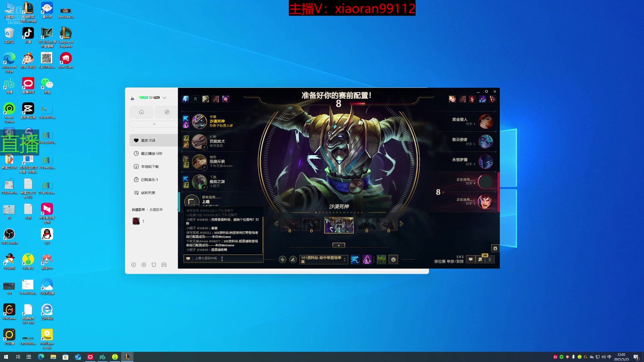This screenshot has height=362, width=644.
Task: Select the 喜欢·158 liked songs entry
Action: point(154,140)
